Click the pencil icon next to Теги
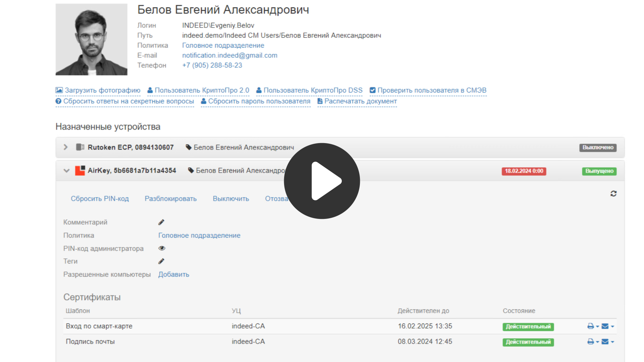 (x=161, y=261)
